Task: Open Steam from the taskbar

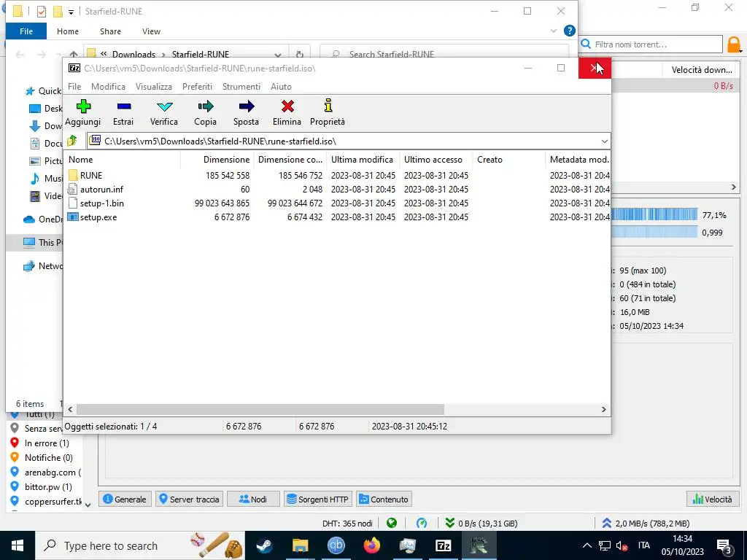Action: (264, 545)
